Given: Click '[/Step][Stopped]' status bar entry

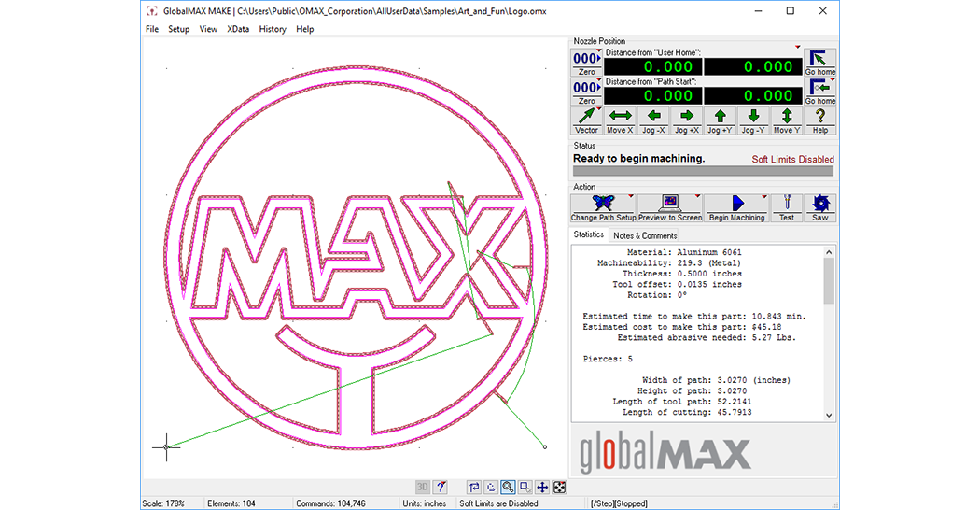Looking at the screenshot, I should 619,503.
